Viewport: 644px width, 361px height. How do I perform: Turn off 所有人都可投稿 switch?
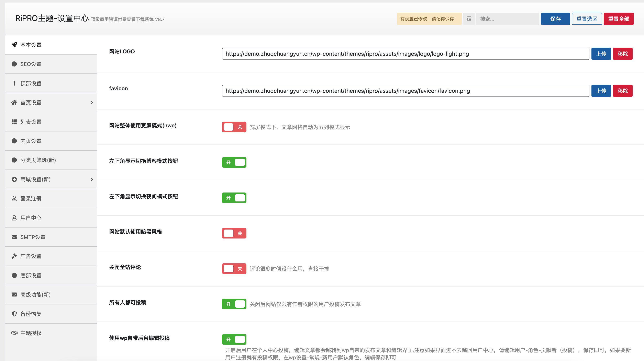click(x=234, y=304)
